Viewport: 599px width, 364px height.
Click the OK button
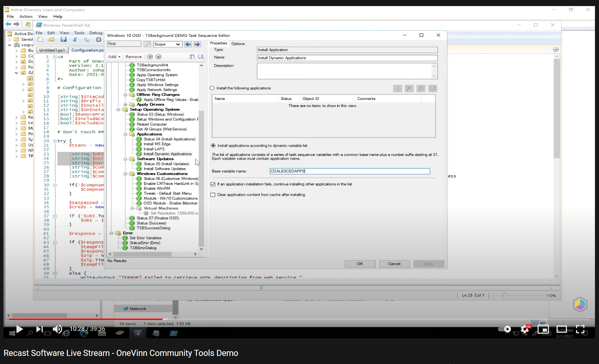(360, 264)
